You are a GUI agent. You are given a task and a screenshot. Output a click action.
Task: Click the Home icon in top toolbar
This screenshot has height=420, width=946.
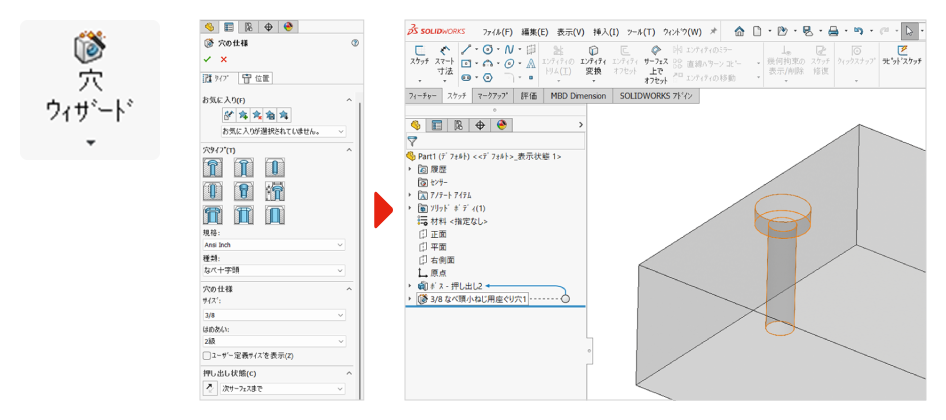coord(739,31)
